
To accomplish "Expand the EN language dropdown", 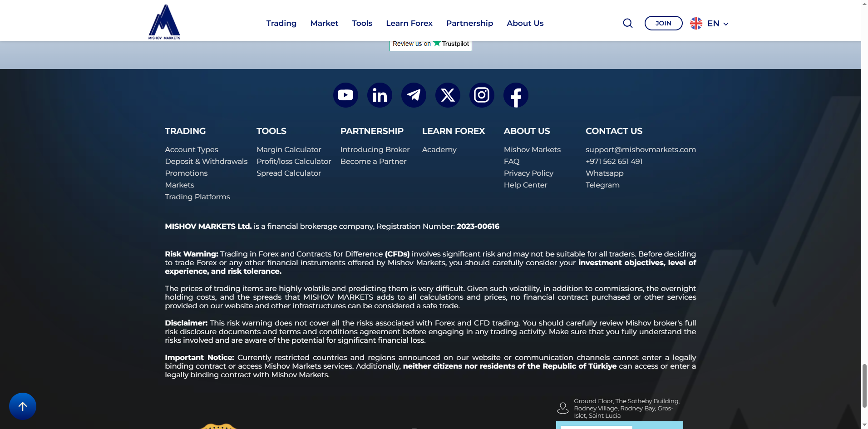I will (709, 23).
